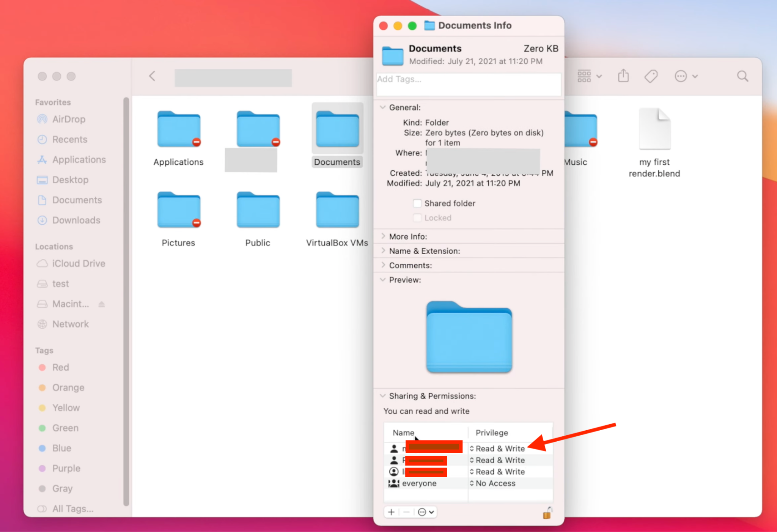Check the Locked checkbox
Image resolution: width=777 pixels, height=532 pixels.
417,217
